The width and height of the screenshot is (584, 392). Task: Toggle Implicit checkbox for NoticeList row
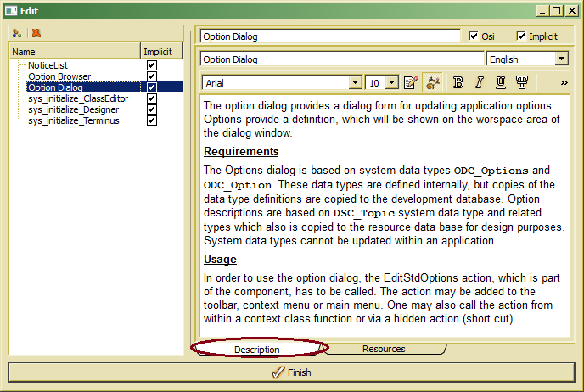152,65
